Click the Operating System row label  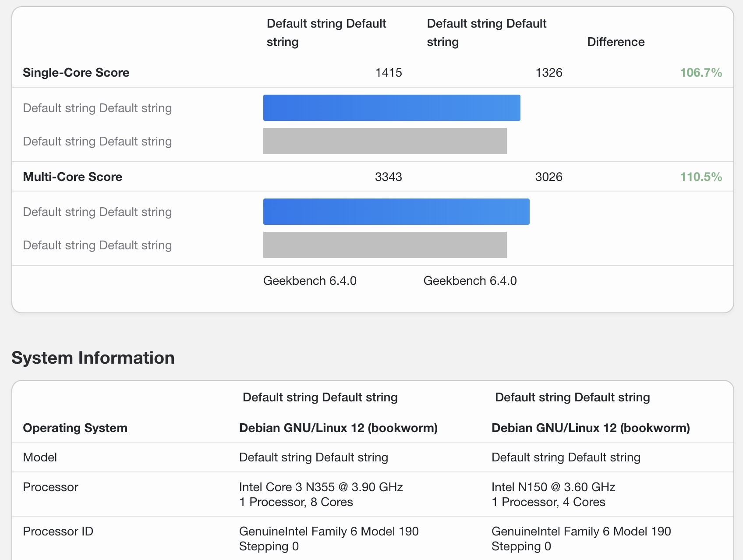point(75,428)
